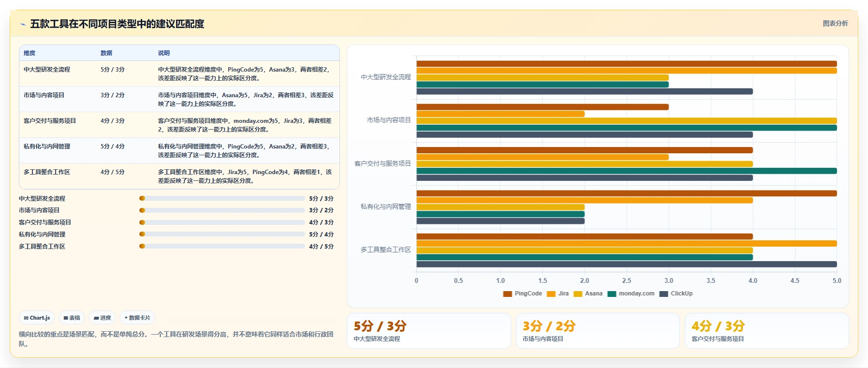Open the 4分 / 3分 客户交付与服务项目 data card
The height and width of the screenshot is (368, 868).
tap(766, 331)
